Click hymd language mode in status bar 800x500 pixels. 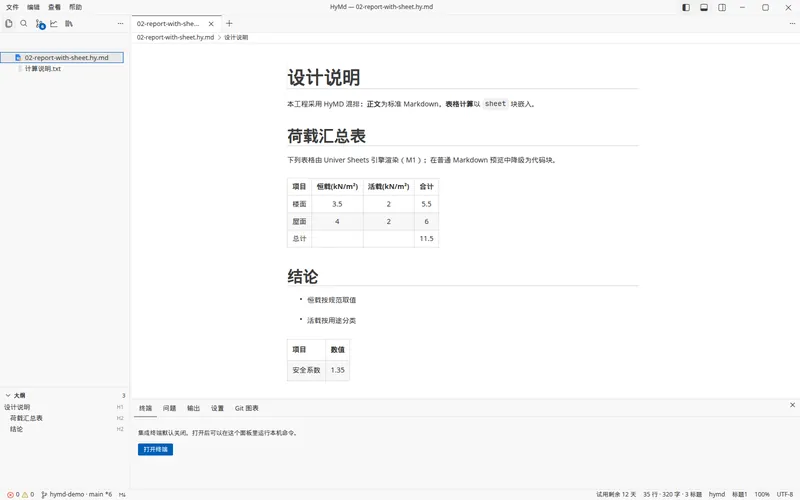[717, 494]
